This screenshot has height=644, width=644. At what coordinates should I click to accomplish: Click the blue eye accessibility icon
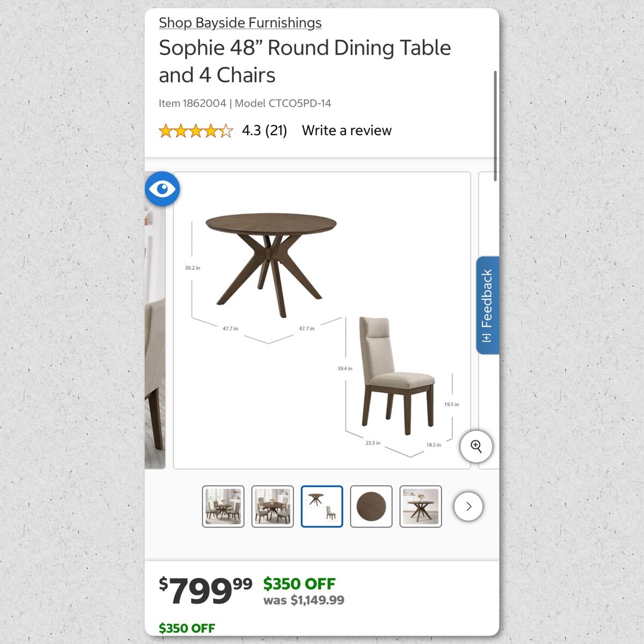tap(162, 189)
